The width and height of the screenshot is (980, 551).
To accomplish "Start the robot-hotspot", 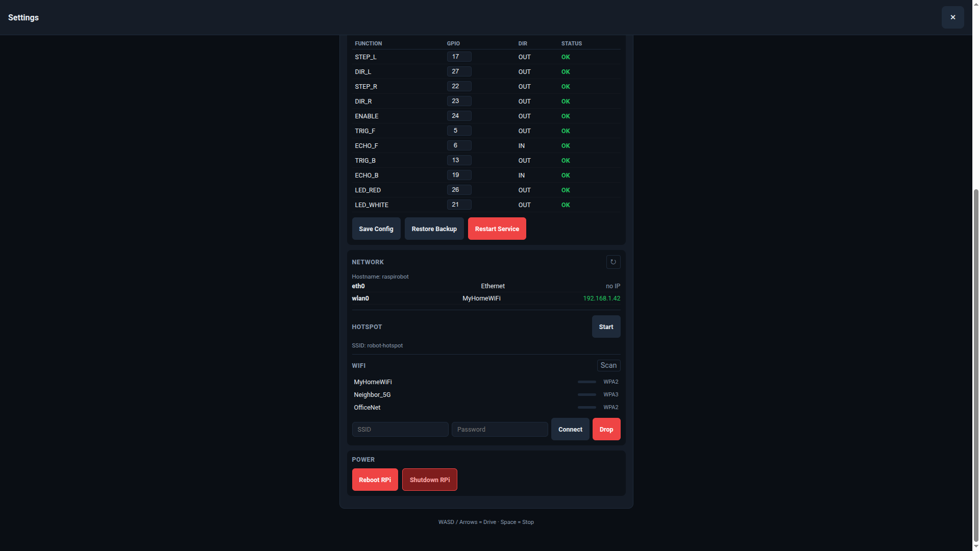I will coord(606,327).
